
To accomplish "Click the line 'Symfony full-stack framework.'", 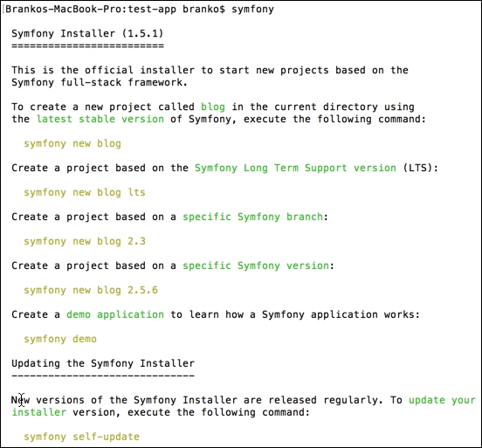I will point(100,82).
